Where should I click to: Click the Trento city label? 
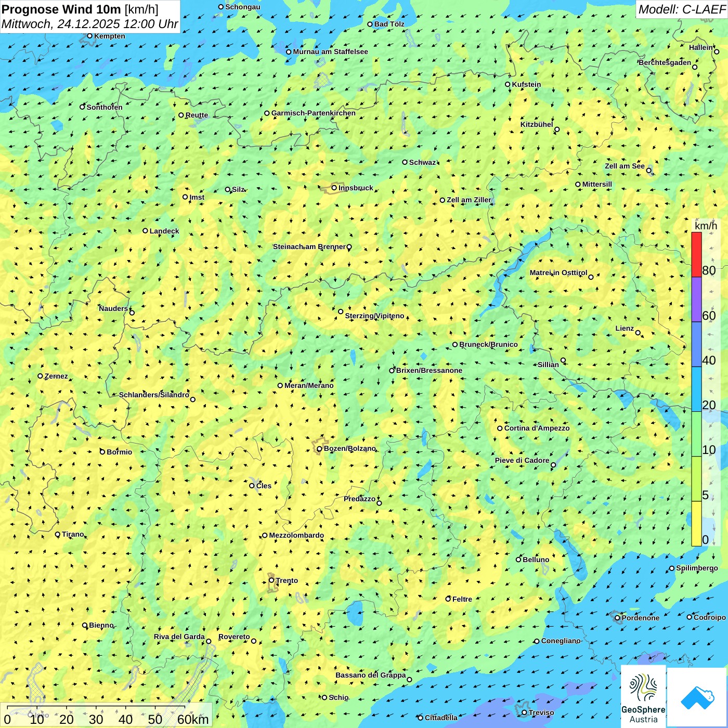point(287,580)
